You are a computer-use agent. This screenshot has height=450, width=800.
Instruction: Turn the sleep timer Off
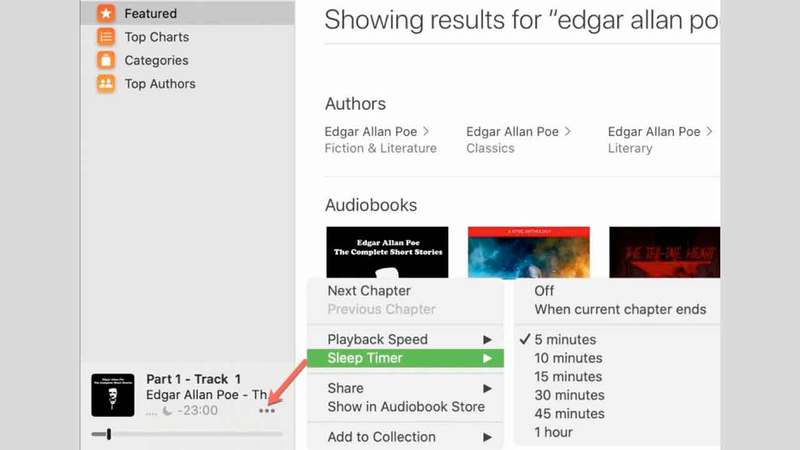tap(544, 291)
